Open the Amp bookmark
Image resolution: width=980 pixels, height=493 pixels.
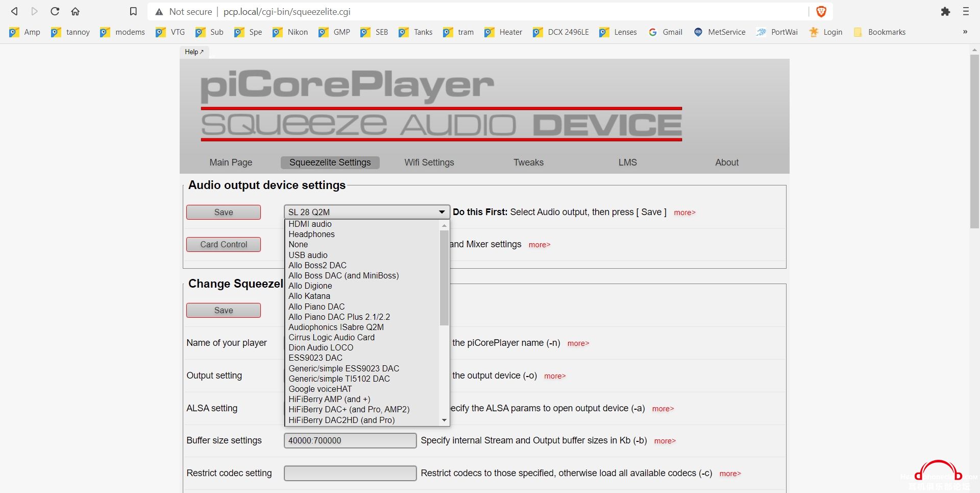(x=25, y=32)
